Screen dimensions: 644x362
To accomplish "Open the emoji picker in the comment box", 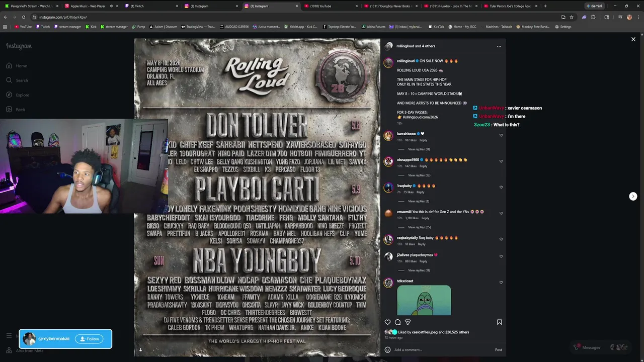I will (387, 350).
